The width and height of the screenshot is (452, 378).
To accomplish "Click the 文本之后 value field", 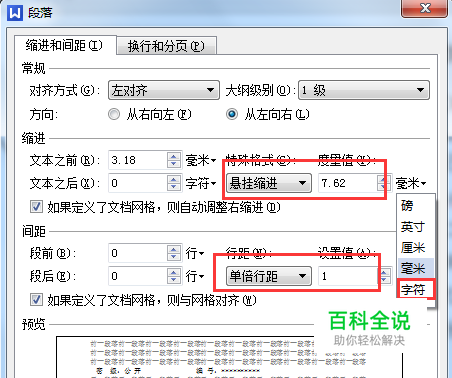I will coord(137,183).
